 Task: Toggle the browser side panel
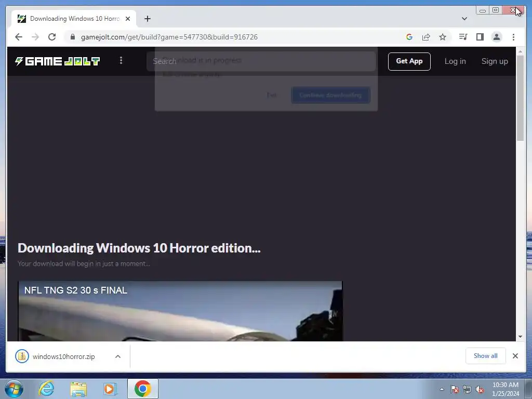pos(480,37)
